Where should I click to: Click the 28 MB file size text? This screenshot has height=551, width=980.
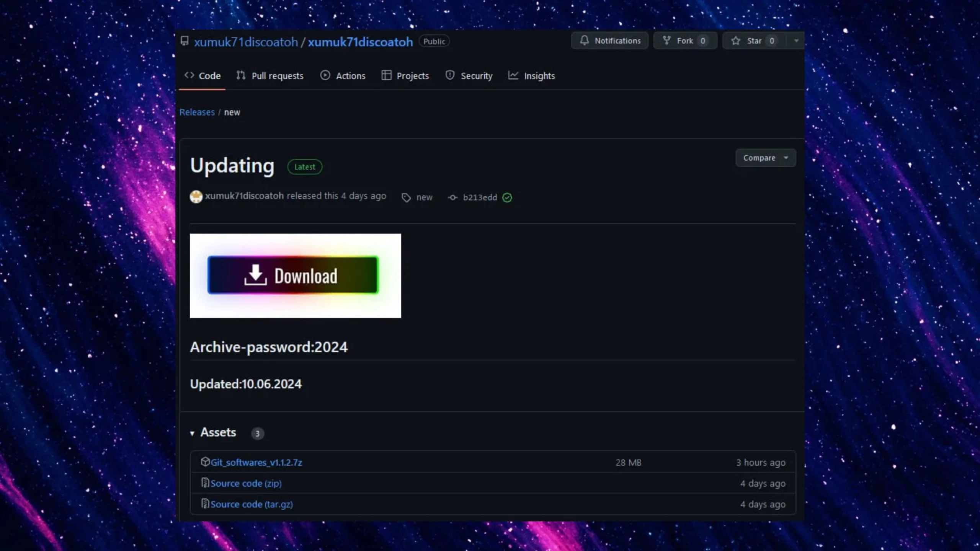pyautogui.click(x=628, y=462)
